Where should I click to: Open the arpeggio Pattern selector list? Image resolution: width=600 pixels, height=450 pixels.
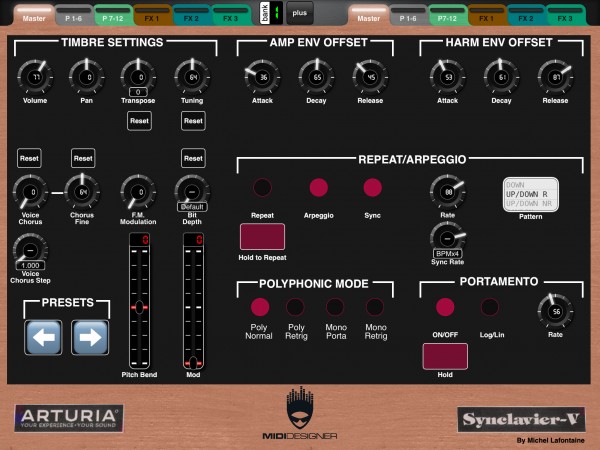530,194
